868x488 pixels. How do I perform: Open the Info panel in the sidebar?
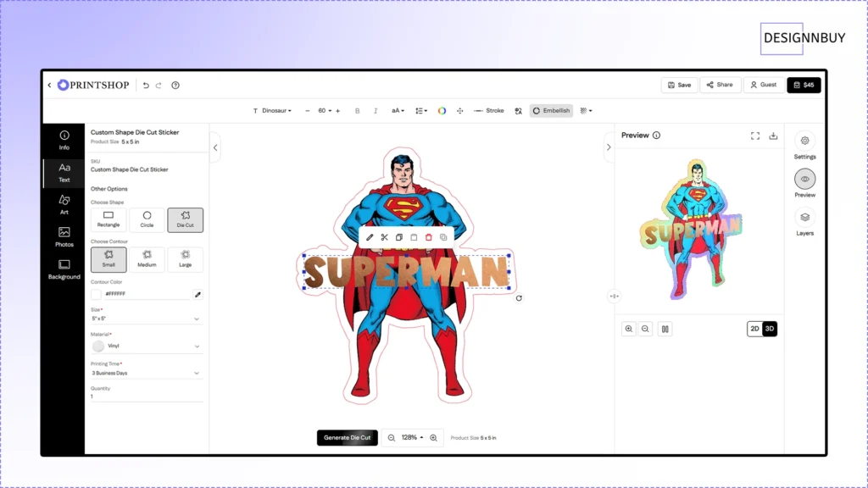(64, 141)
